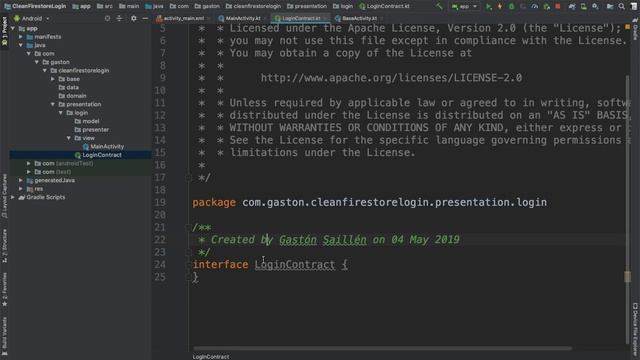Screen dimensions: 640x360
Task: Open the SDK Manager icon
Action: tap(596, 7)
